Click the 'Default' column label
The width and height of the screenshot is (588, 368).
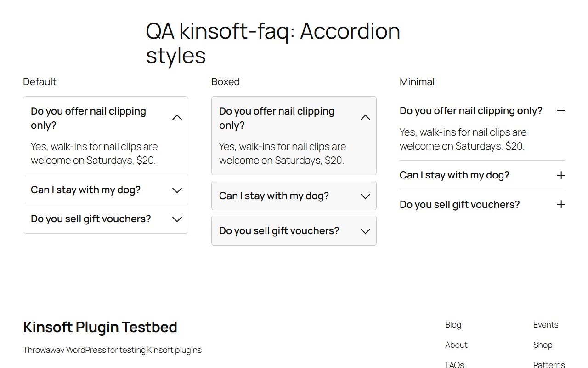[x=40, y=82]
